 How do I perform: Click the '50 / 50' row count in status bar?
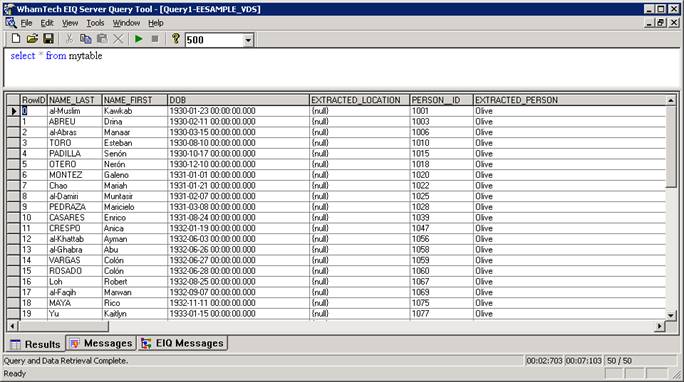[x=619, y=361]
